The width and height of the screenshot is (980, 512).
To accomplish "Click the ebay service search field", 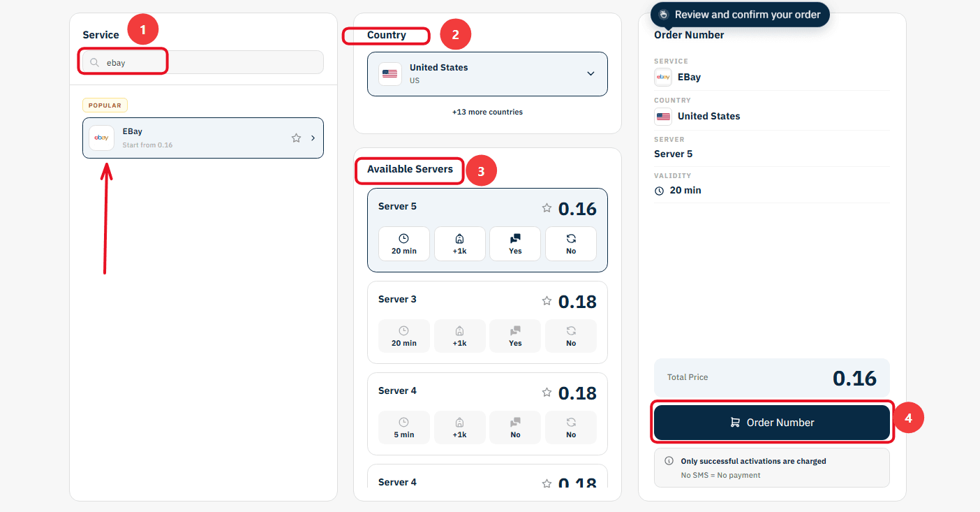I will pos(203,62).
